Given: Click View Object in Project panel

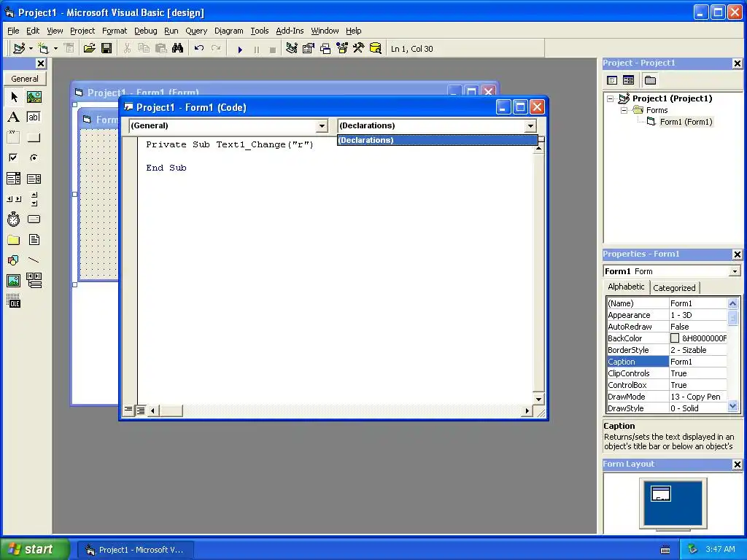Looking at the screenshot, I should (x=628, y=80).
